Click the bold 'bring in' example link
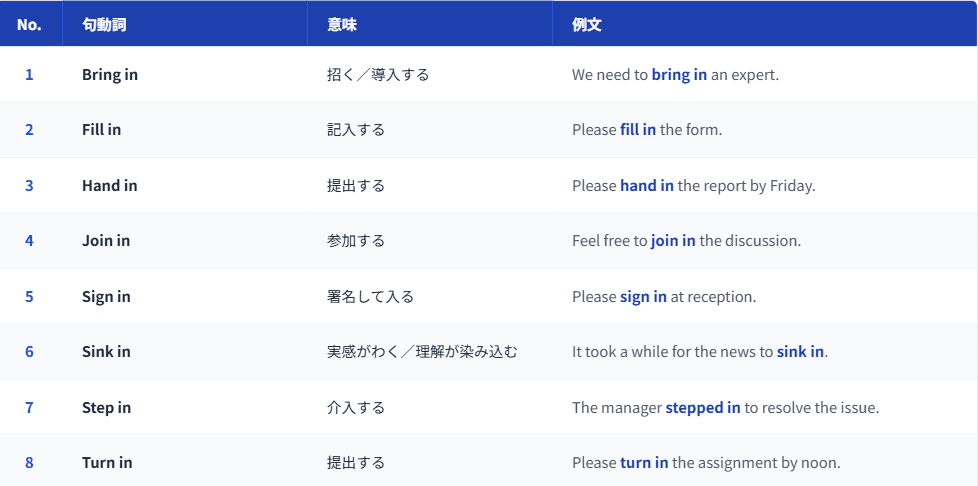This screenshot has width=978, height=486. click(x=679, y=75)
